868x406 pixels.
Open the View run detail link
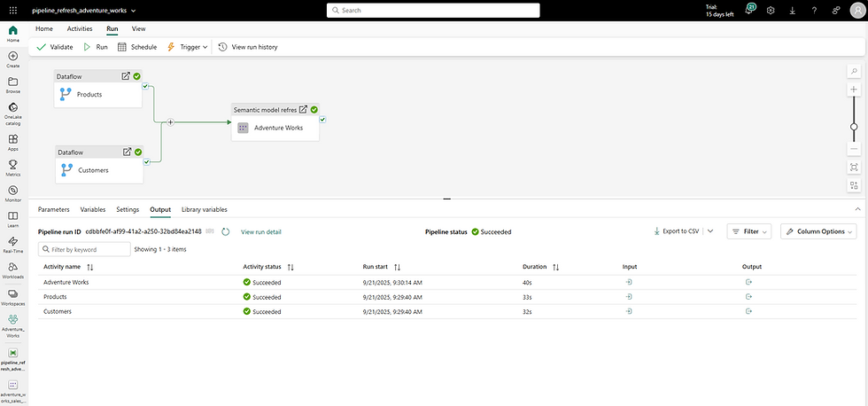(260, 232)
